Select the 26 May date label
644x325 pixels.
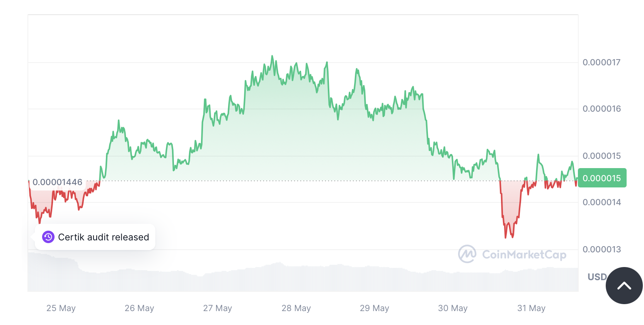pos(139,308)
